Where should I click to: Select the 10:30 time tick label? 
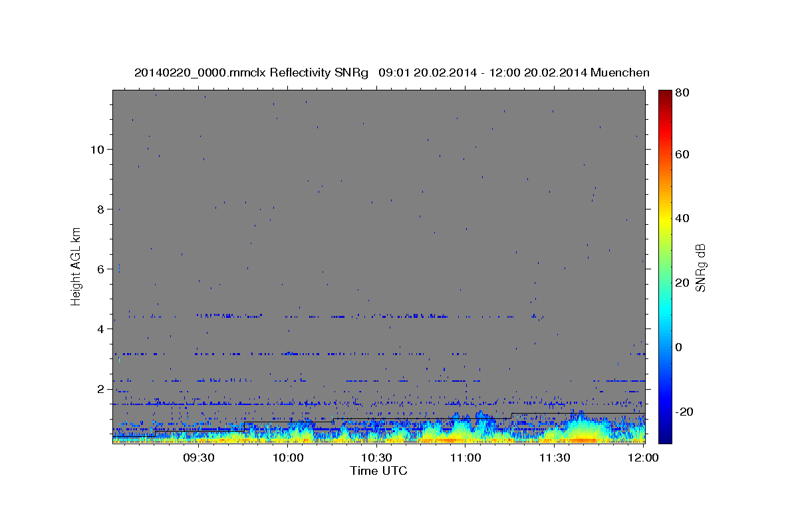[x=377, y=458]
